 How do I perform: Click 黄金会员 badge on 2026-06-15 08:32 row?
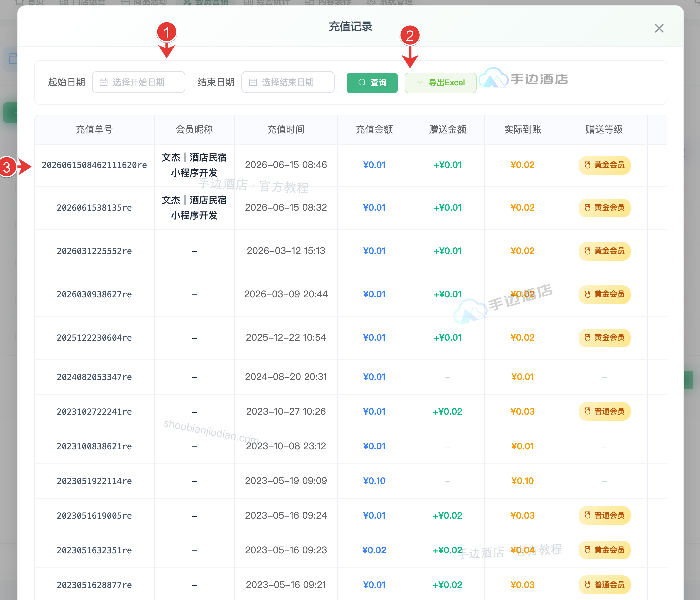click(x=604, y=207)
